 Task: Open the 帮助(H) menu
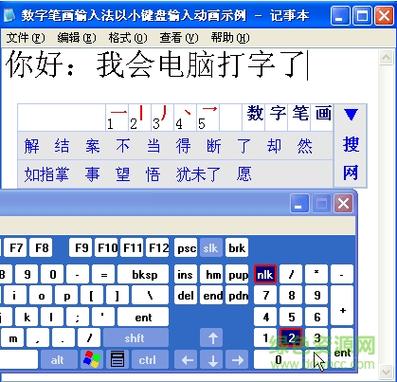tap(230, 38)
